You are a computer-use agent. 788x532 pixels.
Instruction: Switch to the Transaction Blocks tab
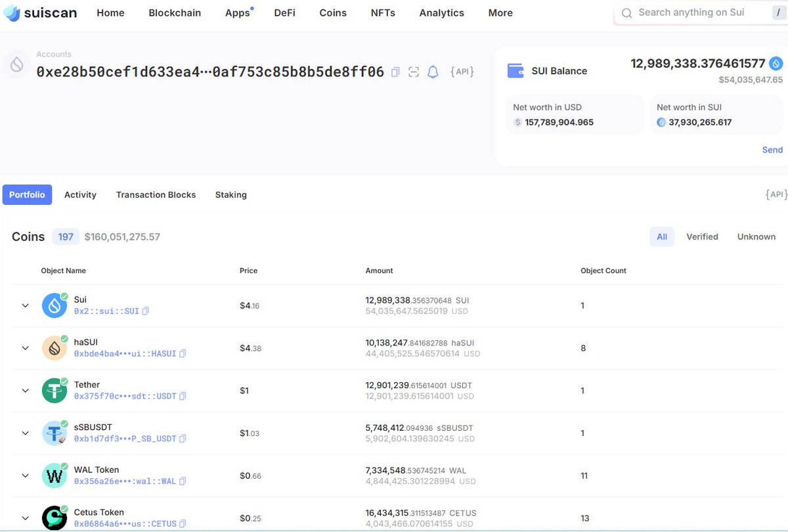coord(156,194)
